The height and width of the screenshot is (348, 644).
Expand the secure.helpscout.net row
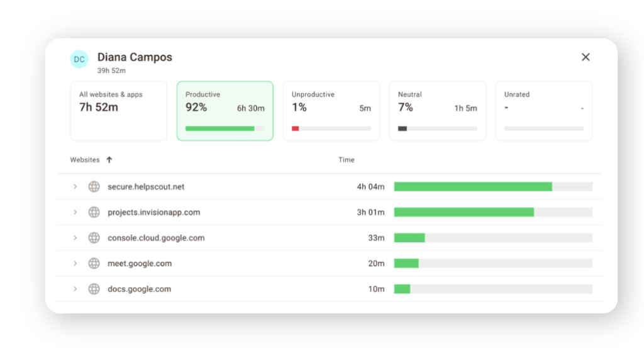[75, 186]
